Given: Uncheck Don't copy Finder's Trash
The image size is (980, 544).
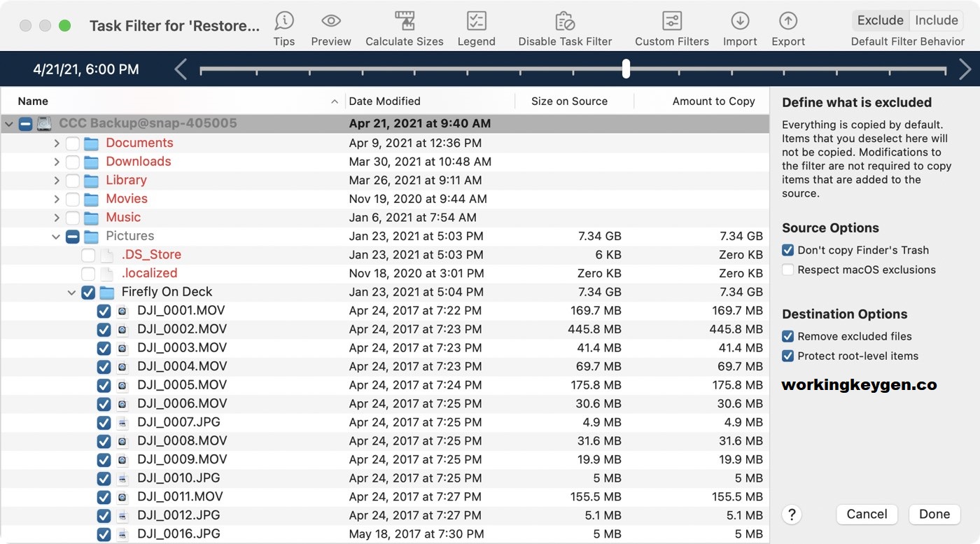Looking at the screenshot, I should tap(788, 250).
